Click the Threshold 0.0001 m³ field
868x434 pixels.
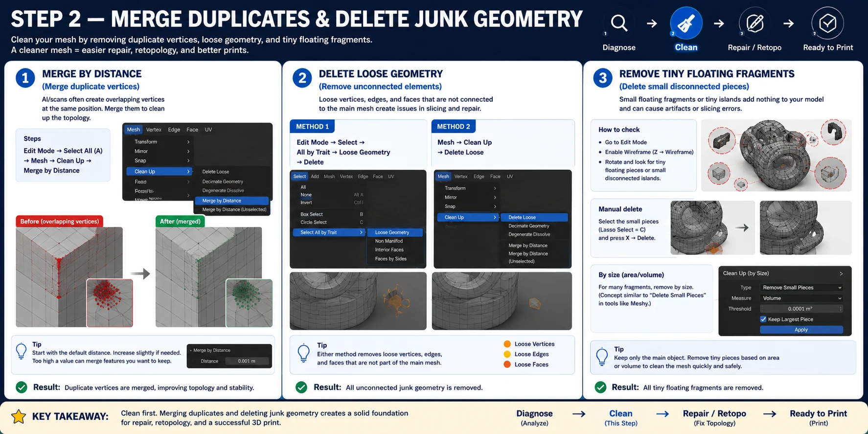[801, 309]
